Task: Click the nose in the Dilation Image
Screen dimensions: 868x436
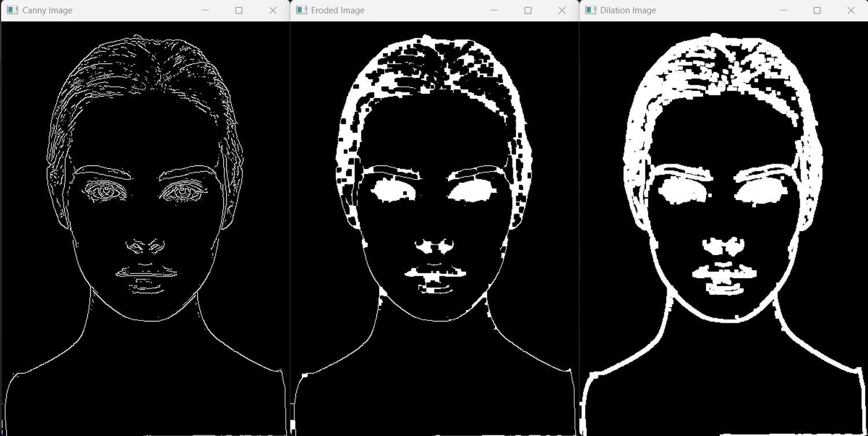Action: click(x=723, y=246)
